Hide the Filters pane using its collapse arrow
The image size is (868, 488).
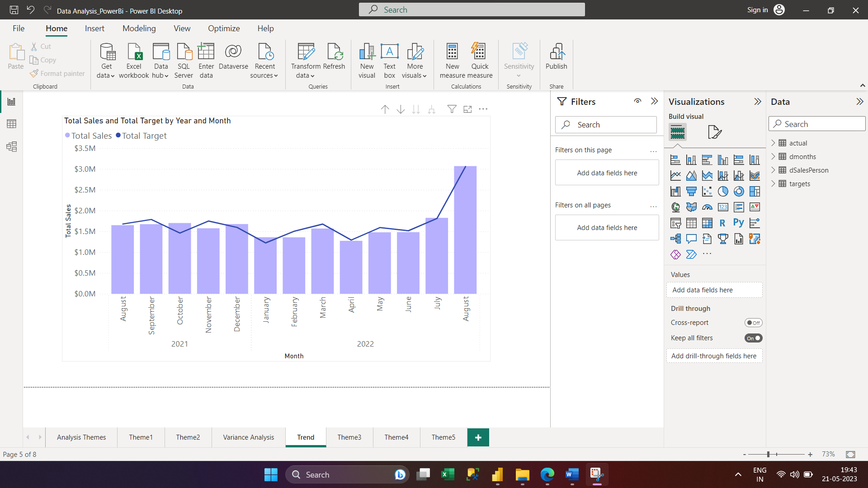click(654, 101)
